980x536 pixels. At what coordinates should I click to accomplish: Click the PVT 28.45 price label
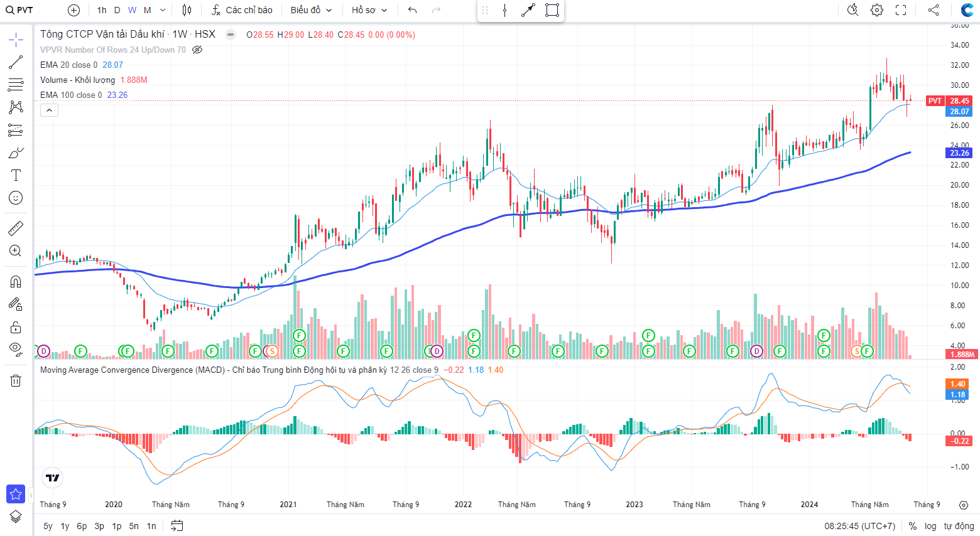949,100
